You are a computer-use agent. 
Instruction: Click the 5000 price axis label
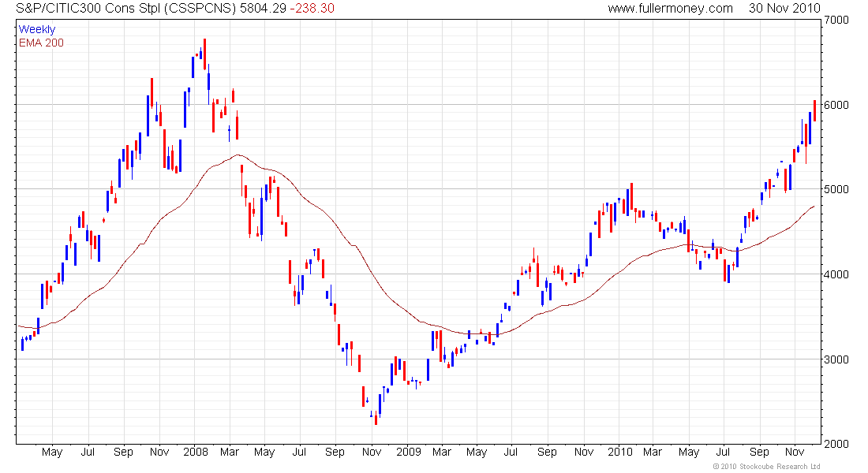click(836, 189)
